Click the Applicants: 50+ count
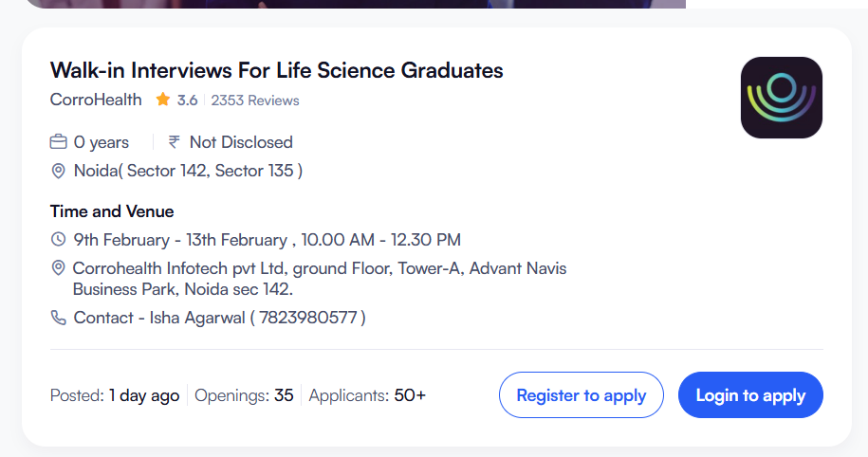The height and width of the screenshot is (457, 868). [367, 395]
